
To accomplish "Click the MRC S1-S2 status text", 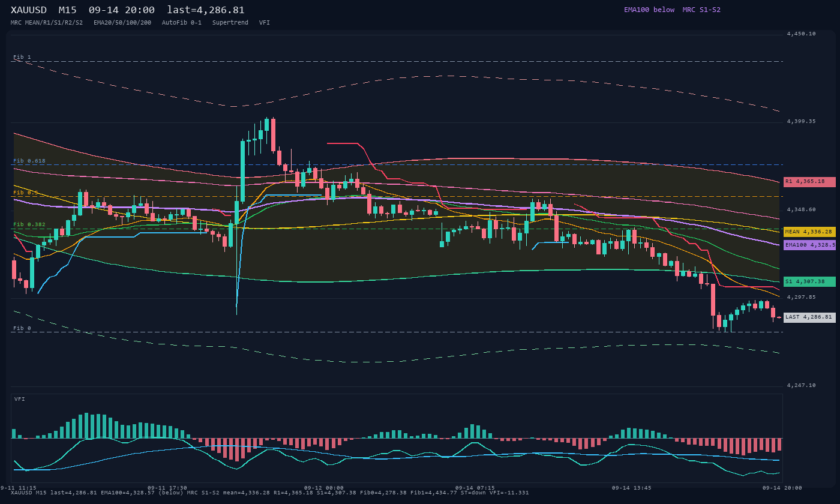I will 701,10.
